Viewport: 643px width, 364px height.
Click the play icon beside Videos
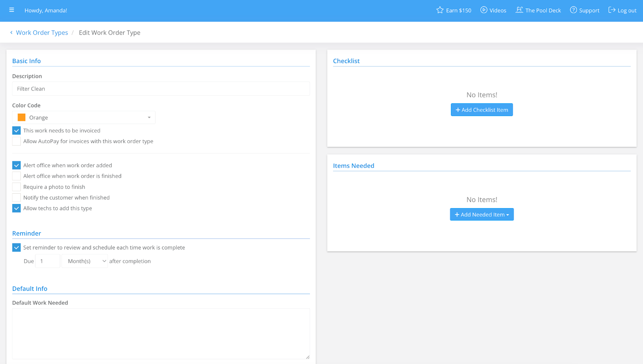coord(484,10)
